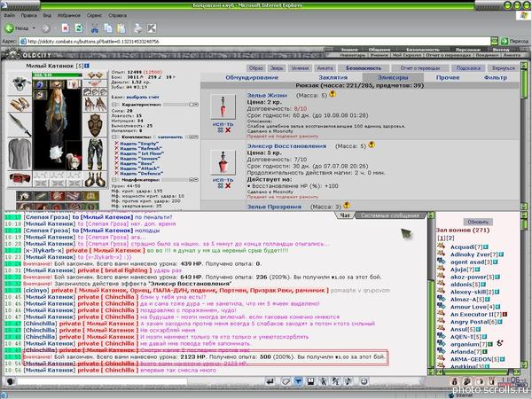Click the Зелье Жизни potion image
The width and height of the screenshot is (532, 399).
[x=223, y=106]
